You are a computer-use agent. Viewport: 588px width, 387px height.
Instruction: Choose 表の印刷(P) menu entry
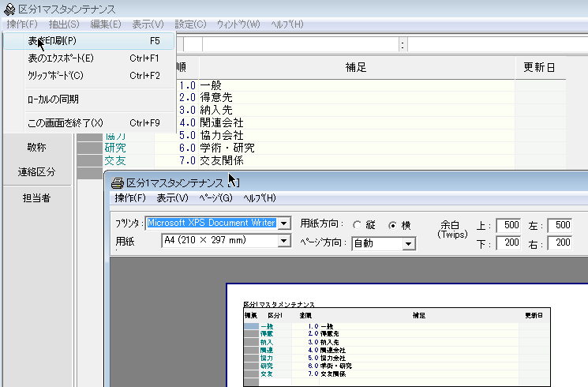click(x=89, y=41)
